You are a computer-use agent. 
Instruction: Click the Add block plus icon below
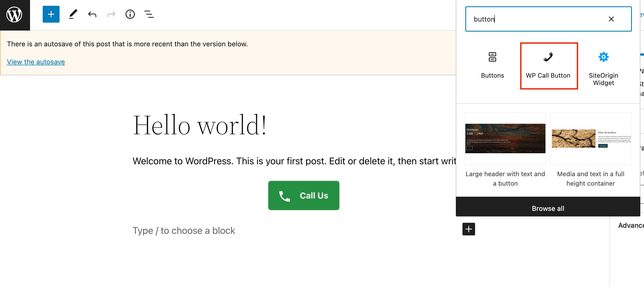coord(469,229)
